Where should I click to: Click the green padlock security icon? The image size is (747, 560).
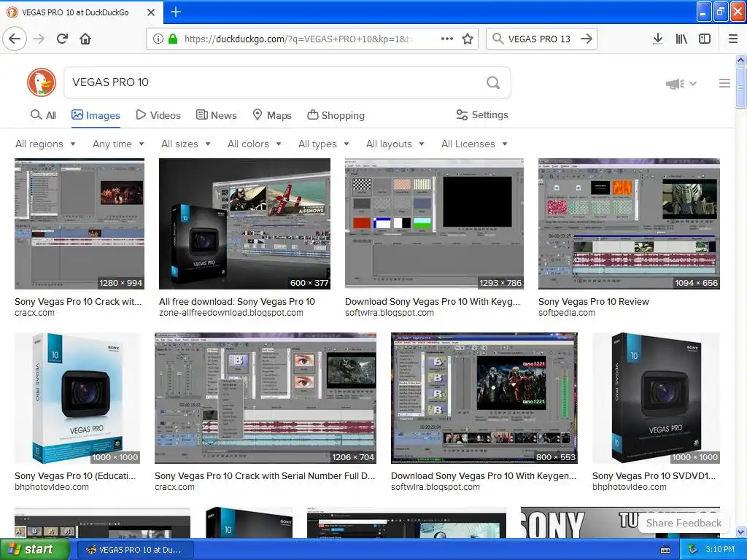point(173,39)
